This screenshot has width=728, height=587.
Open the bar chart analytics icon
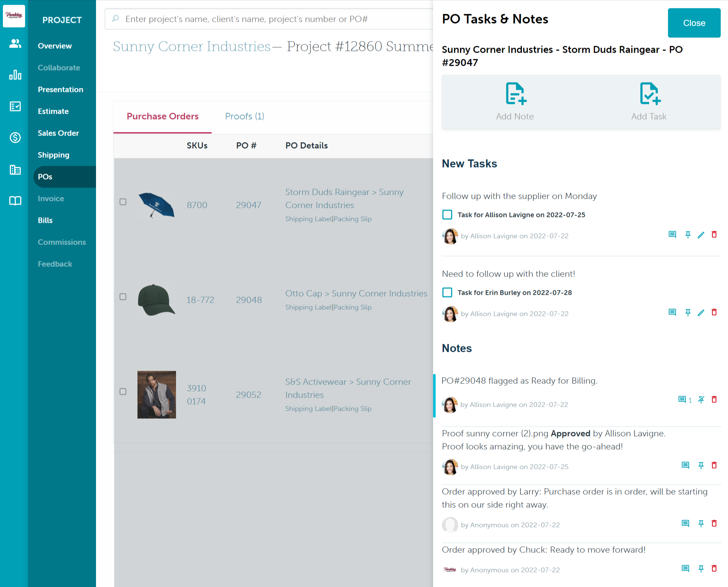(x=15, y=75)
